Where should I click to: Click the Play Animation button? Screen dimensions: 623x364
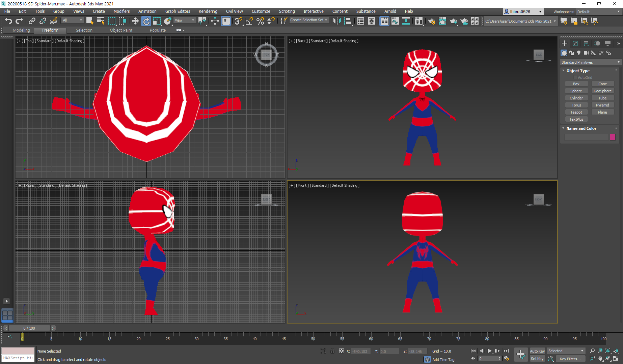(x=489, y=351)
